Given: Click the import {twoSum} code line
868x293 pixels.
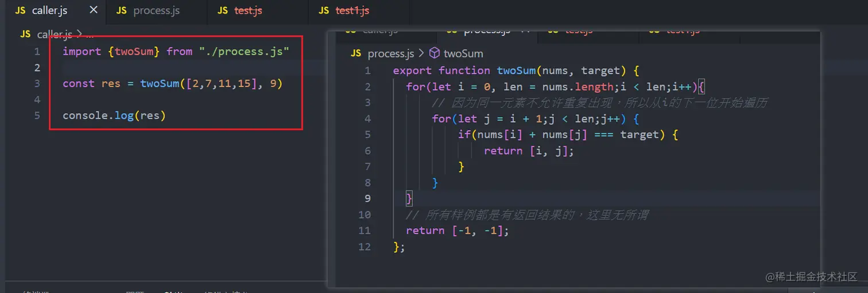Looking at the screenshot, I should click(x=176, y=52).
